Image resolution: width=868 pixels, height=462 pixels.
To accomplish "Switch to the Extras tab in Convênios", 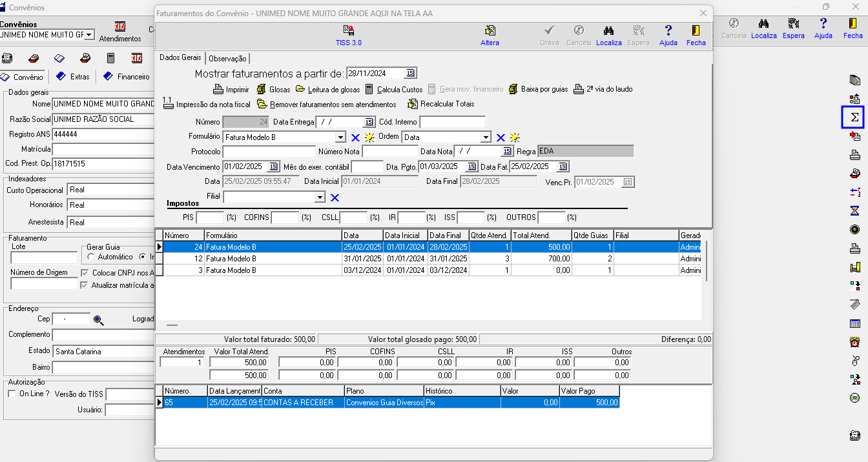I will click(x=74, y=77).
